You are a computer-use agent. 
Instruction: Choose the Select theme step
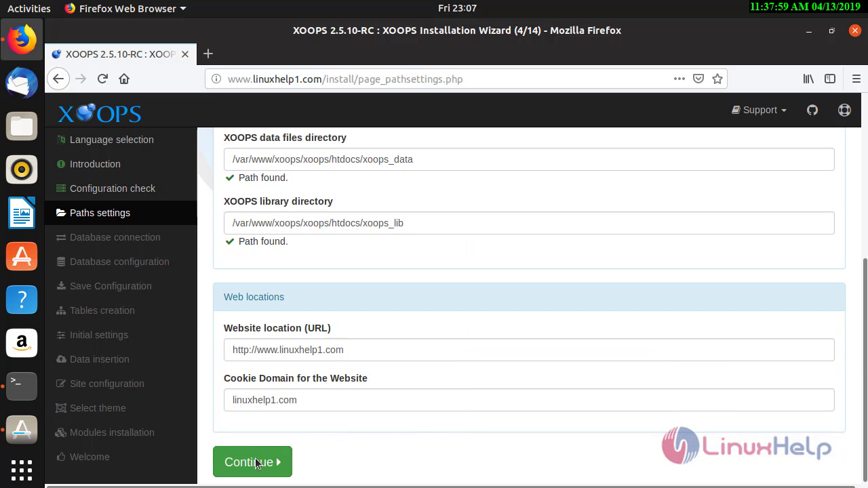pyautogui.click(x=121, y=408)
